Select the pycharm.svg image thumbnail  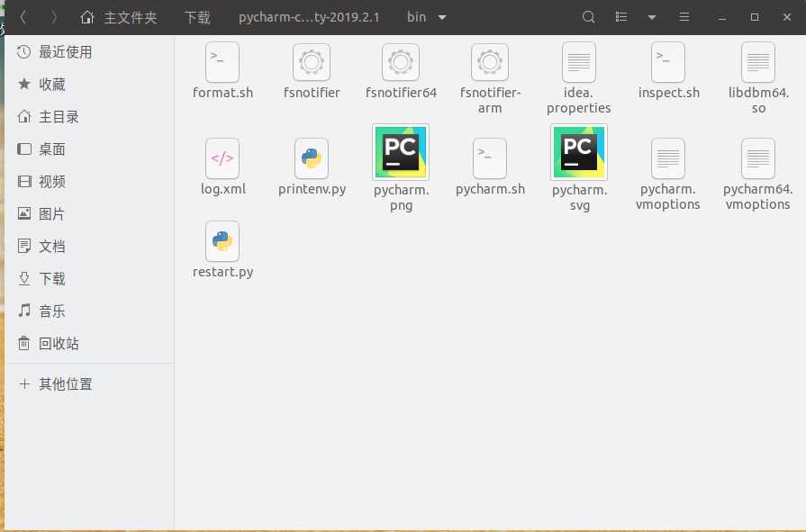point(579,152)
